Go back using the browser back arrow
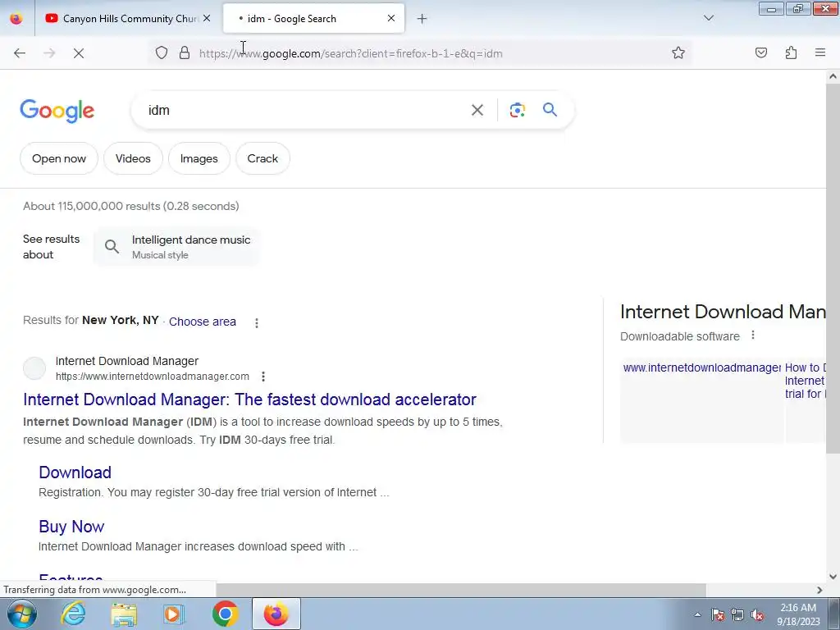 click(x=20, y=53)
